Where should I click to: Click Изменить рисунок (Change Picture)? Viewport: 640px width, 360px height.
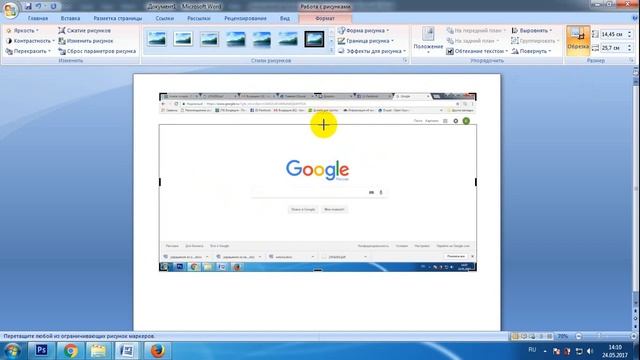pyautogui.click(x=86, y=41)
